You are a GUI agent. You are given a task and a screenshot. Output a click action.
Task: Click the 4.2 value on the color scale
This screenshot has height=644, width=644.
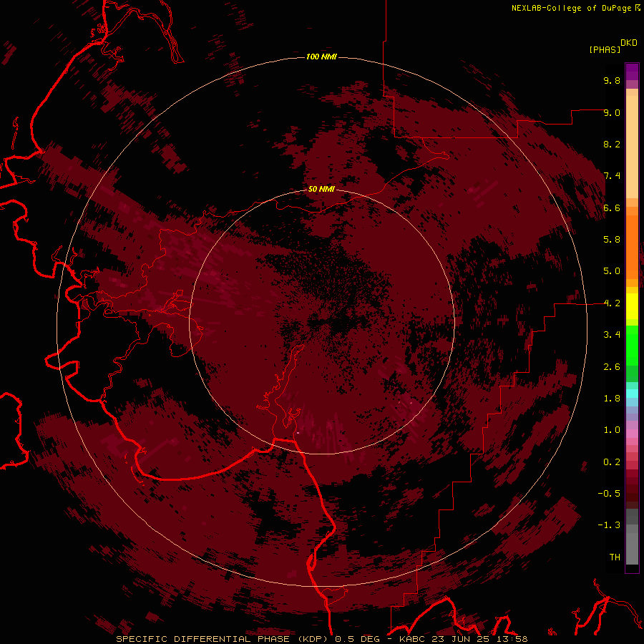pyautogui.click(x=612, y=303)
